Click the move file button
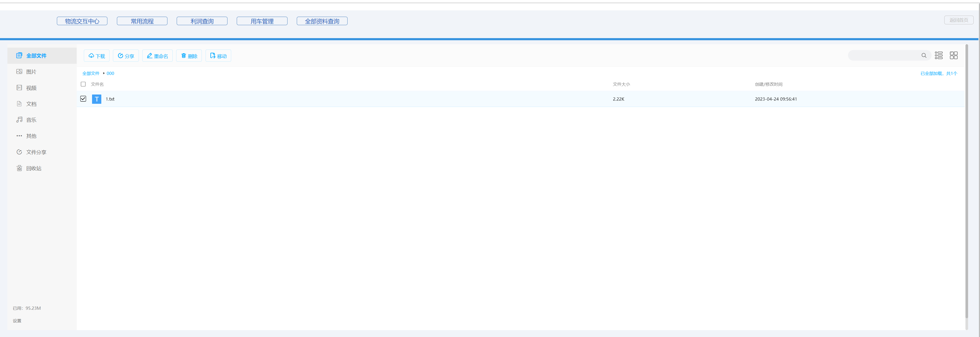 tap(218, 56)
